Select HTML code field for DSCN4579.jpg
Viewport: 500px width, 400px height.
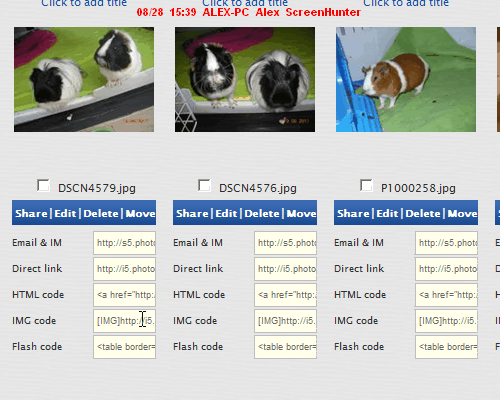(x=125, y=295)
